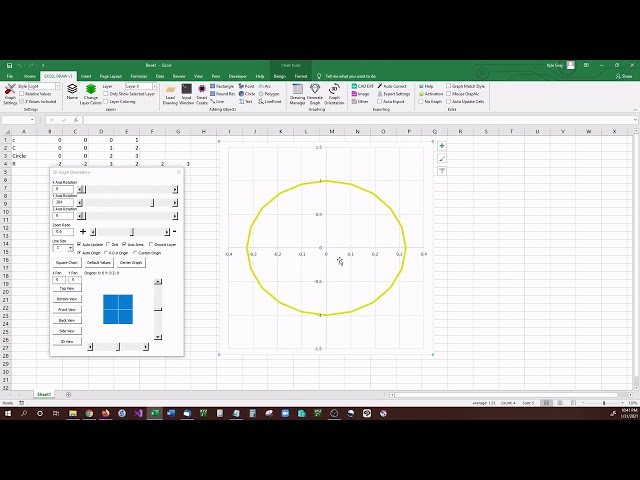Screen dimensions: 640x480
Task: Toggle Layer Coloring checkbox
Action: (106, 101)
